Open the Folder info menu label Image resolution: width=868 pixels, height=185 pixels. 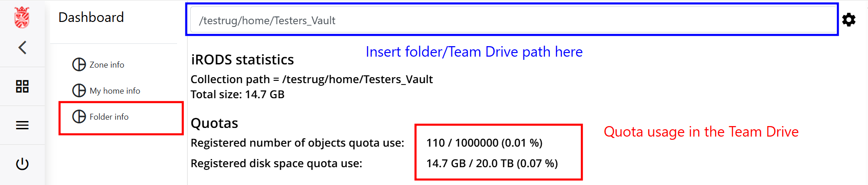pos(109,117)
